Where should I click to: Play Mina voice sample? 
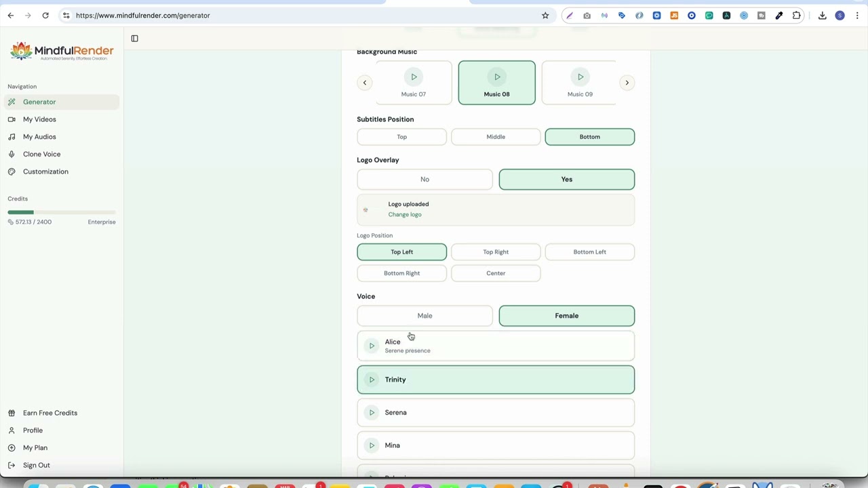(372, 445)
